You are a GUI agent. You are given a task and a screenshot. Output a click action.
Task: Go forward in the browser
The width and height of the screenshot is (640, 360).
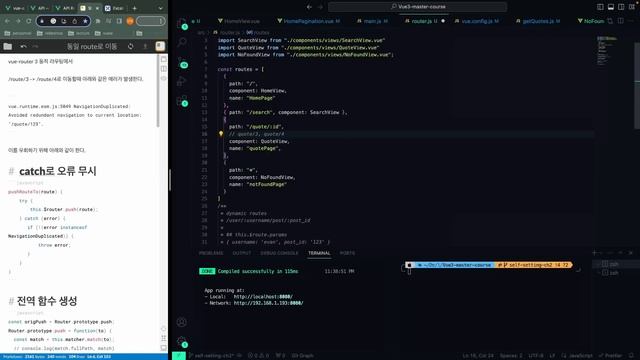18,21
